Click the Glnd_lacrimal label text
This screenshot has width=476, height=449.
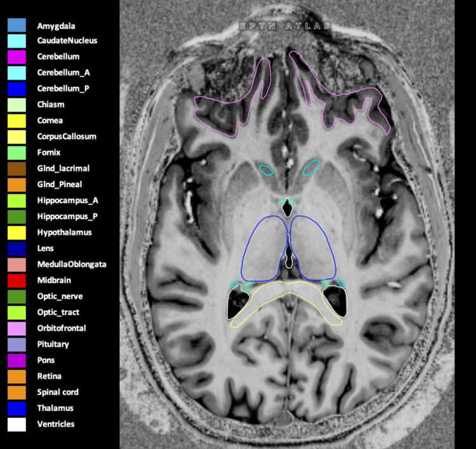(x=63, y=169)
